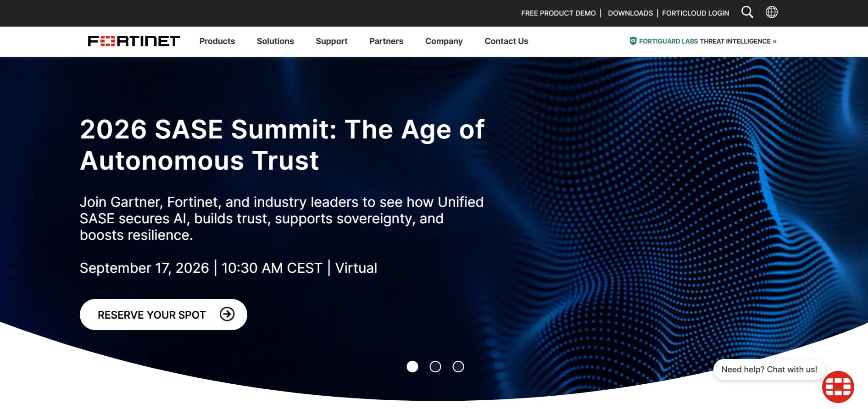Click the arrow circle in Reserve Your Spot
868x409 pixels.
227,314
